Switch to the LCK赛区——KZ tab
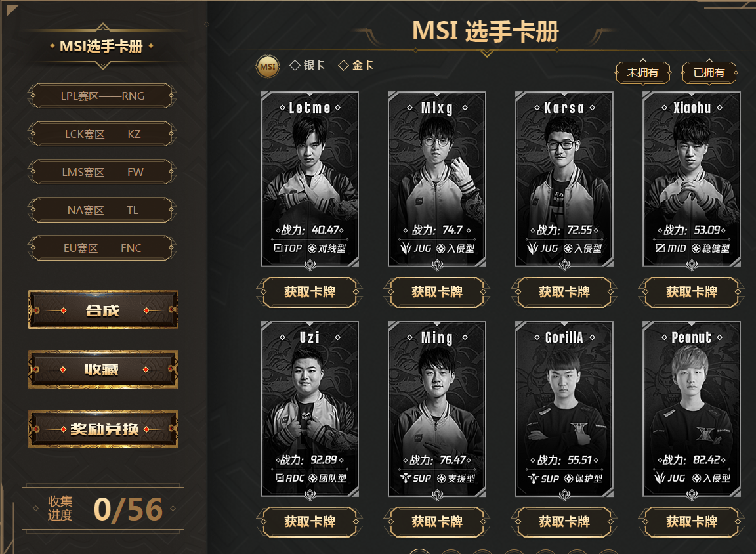 [102, 134]
